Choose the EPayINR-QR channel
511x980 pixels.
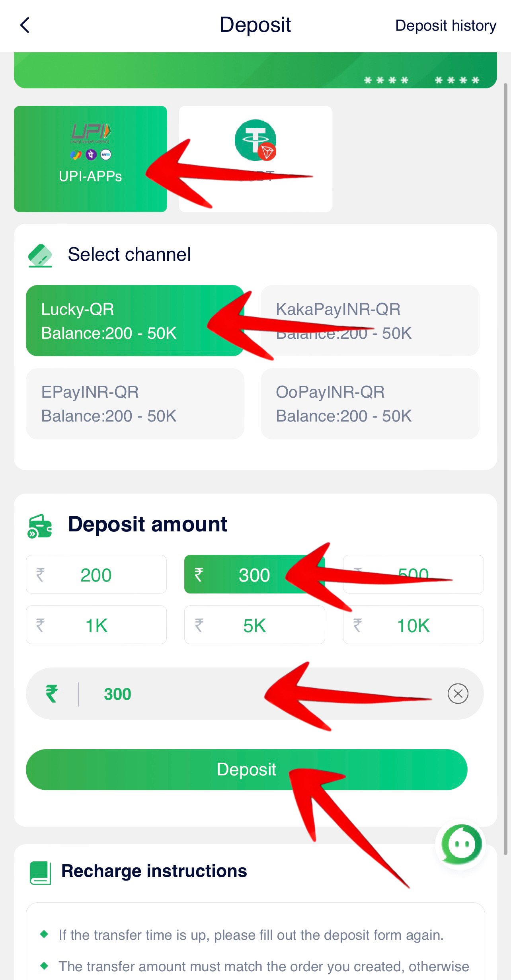coord(135,404)
